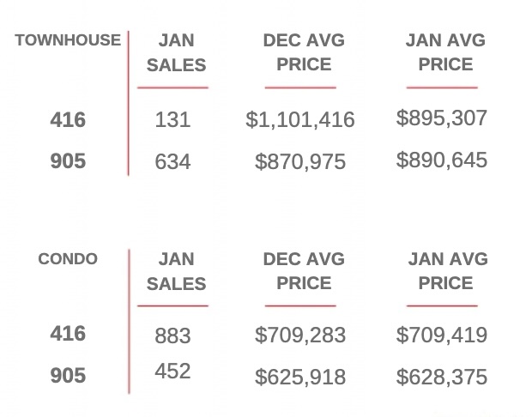Select condo JAN SALES column header
This screenshot has height=417, width=532.
coord(177,271)
